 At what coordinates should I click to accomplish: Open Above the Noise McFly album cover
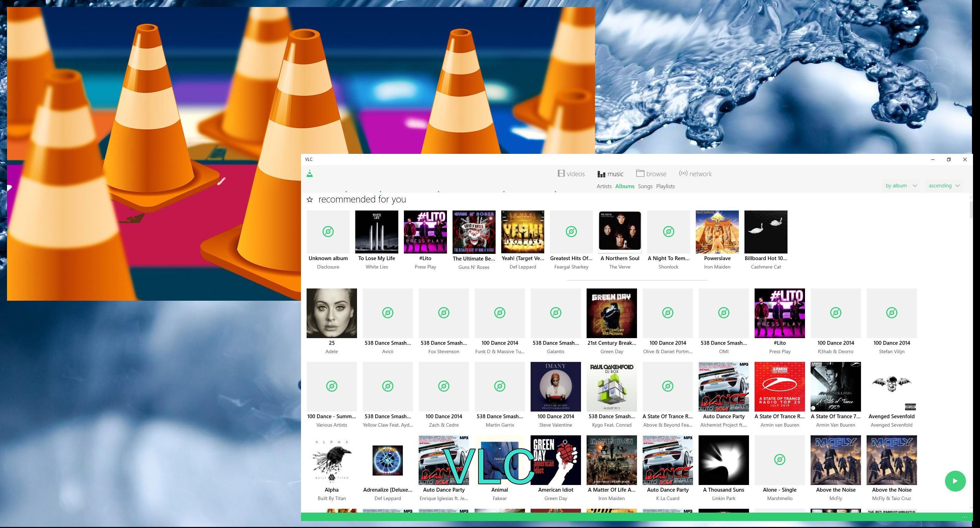(836, 460)
